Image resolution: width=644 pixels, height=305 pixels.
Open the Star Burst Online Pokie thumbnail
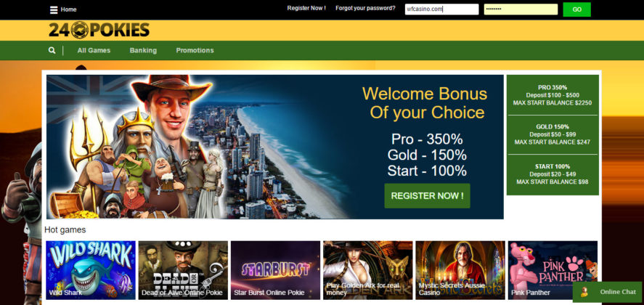pos(275,270)
